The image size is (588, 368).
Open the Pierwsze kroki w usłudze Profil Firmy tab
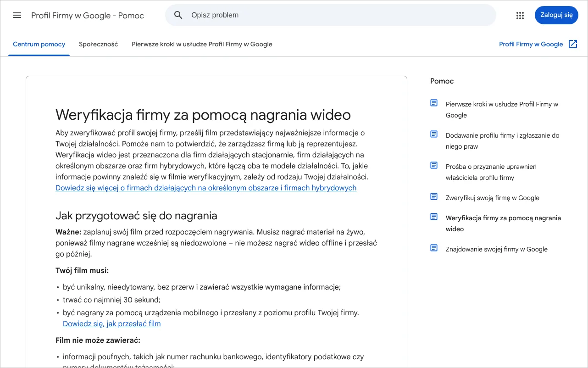[202, 45]
